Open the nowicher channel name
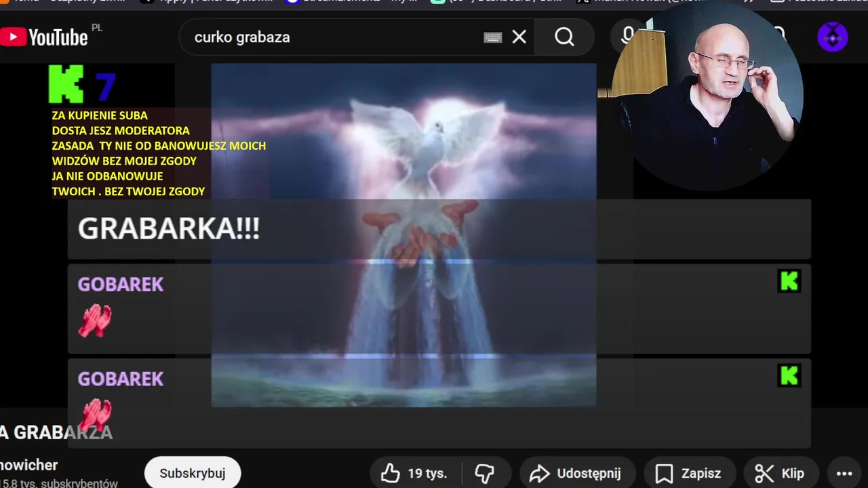This screenshot has width=868, height=488. pos(29,465)
